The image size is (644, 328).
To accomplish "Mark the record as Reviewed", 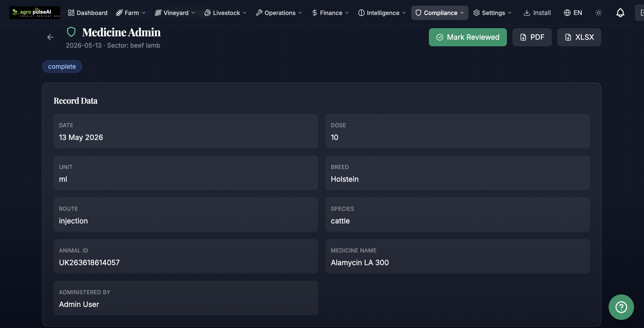I will pyautogui.click(x=468, y=37).
